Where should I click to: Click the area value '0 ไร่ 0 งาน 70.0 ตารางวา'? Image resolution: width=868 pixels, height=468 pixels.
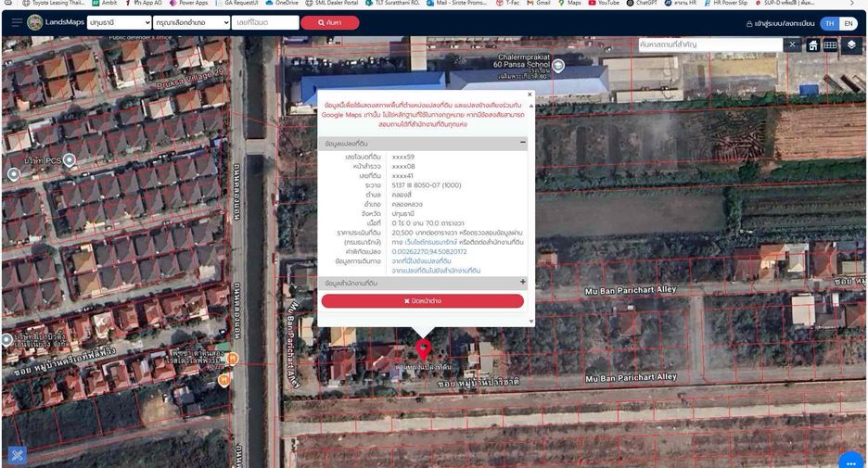click(x=428, y=223)
